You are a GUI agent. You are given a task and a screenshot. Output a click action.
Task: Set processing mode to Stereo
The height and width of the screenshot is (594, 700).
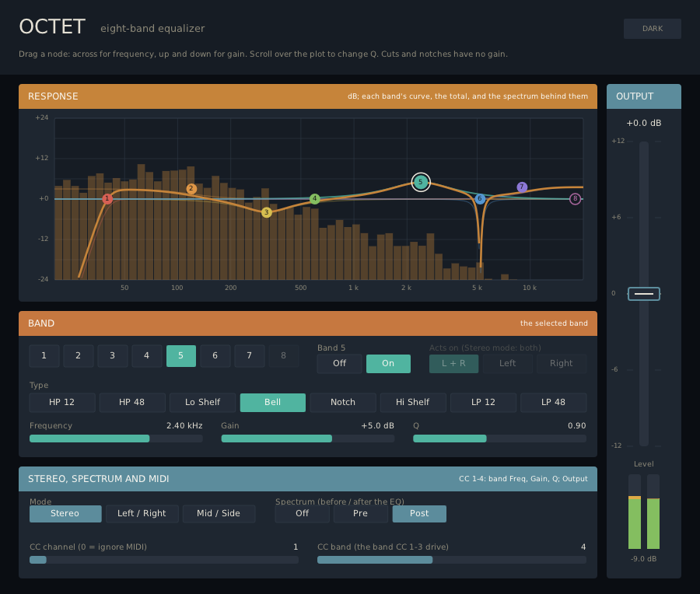(65, 514)
